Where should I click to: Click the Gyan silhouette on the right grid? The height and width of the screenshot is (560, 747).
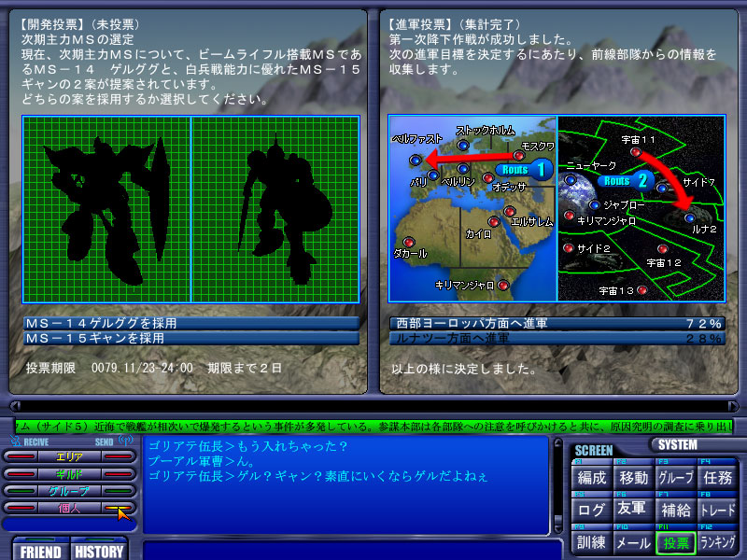click(x=286, y=209)
